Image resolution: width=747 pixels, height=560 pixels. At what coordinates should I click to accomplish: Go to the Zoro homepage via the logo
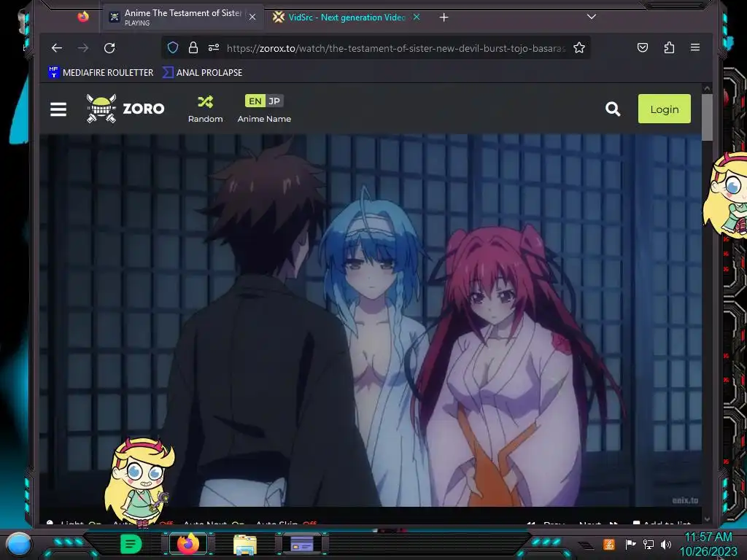coord(125,109)
